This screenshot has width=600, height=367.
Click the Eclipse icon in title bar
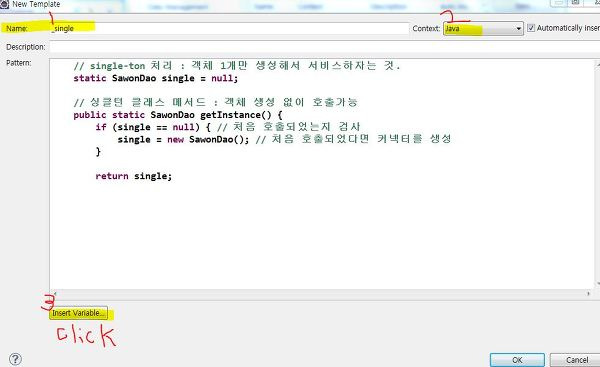(x=4, y=4)
